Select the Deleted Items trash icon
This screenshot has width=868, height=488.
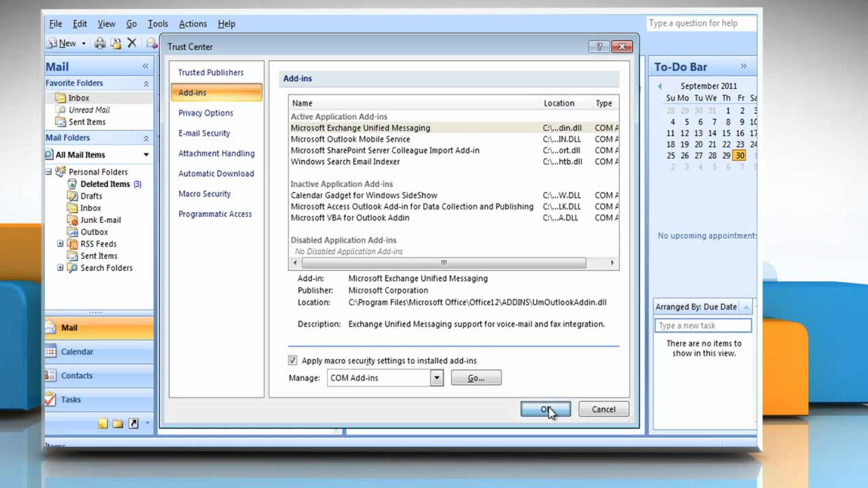click(x=73, y=184)
